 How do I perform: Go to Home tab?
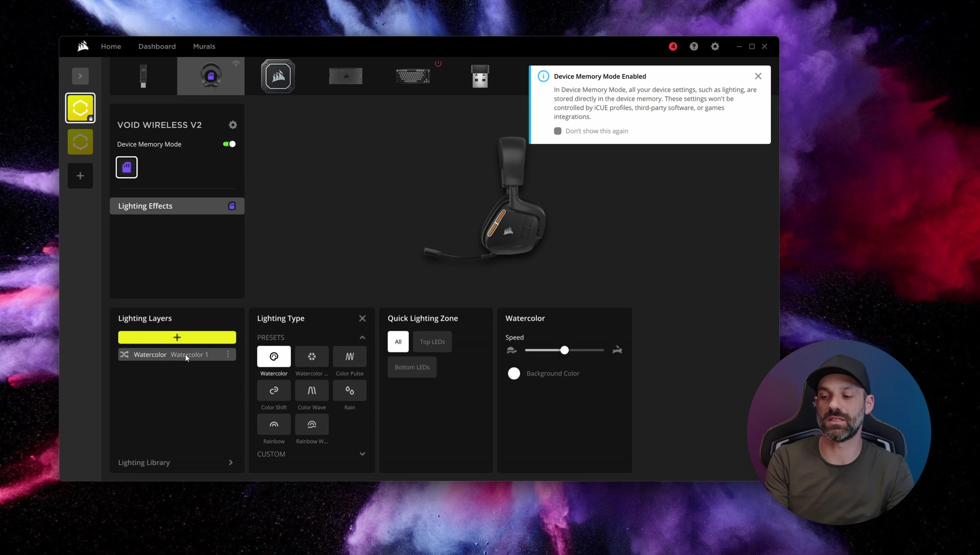(111, 46)
